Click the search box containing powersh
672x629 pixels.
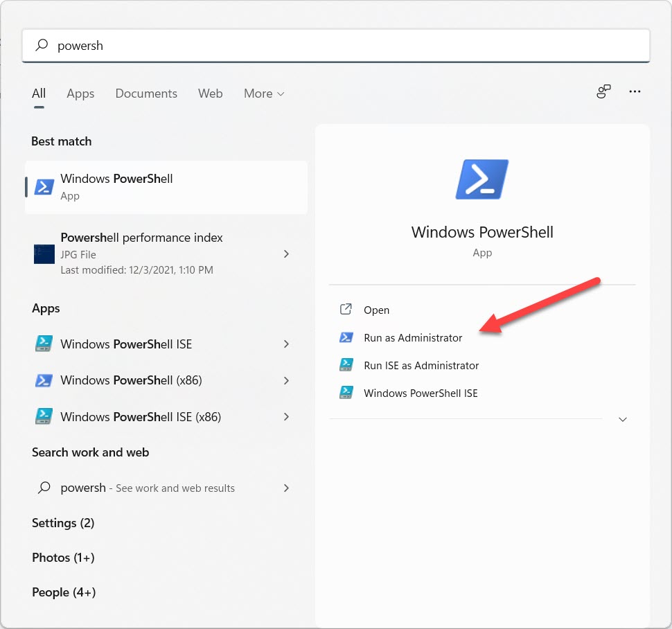[336, 46]
